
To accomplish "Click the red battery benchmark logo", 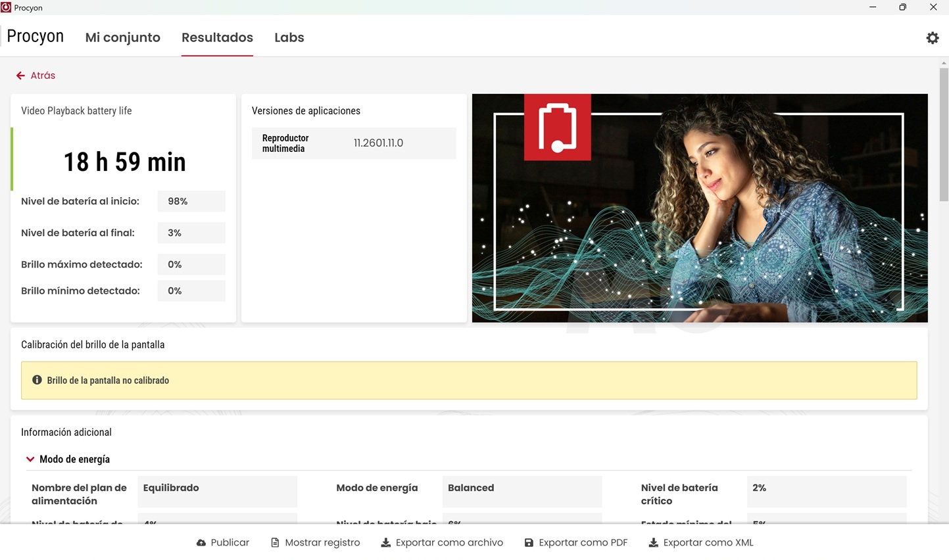I will (557, 128).
